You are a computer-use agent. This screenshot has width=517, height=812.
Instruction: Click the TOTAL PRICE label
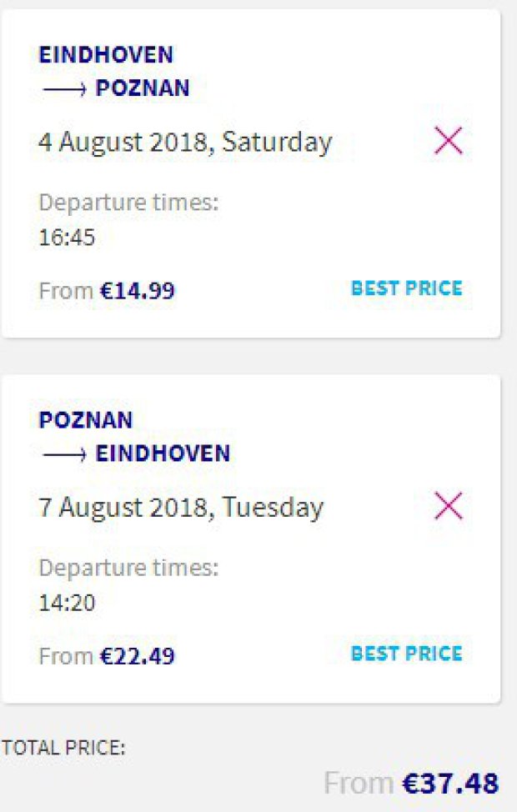[x=63, y=748]
